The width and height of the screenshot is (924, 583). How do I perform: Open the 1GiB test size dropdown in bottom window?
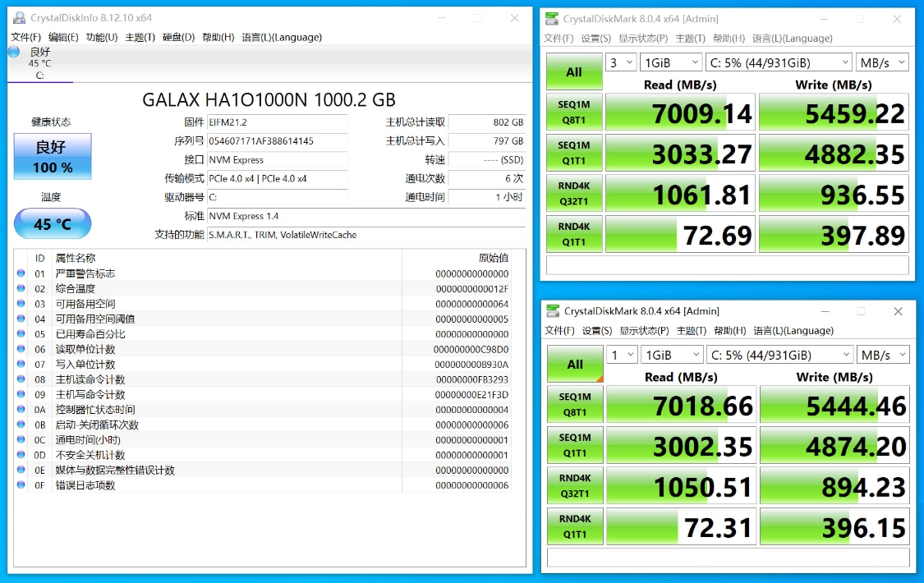pos(670,354)
